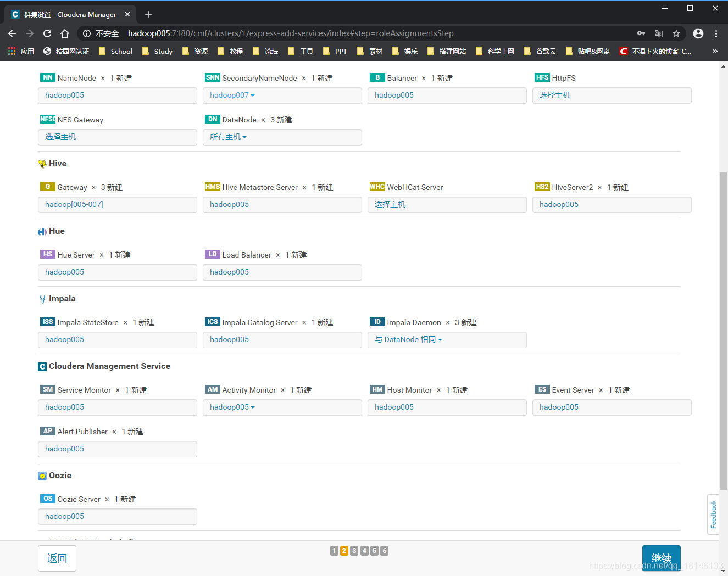Click the Impala Daemon ID badge
Screen dimensions: 728x576
377,322
